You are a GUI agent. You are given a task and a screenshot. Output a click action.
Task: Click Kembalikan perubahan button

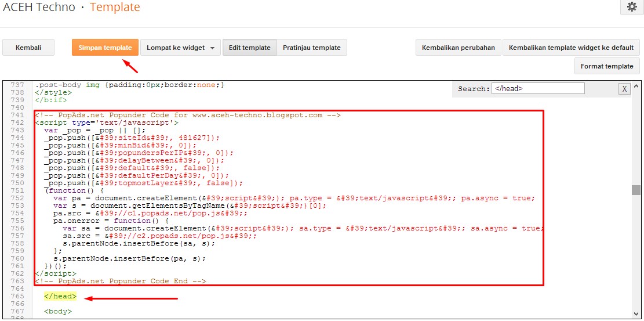pos(459,48)
